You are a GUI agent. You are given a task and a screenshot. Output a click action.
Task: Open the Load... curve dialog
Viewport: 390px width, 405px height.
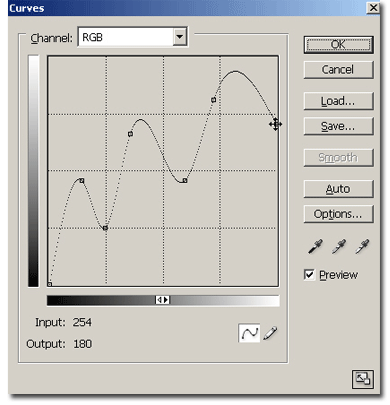[x=338, y=101]
